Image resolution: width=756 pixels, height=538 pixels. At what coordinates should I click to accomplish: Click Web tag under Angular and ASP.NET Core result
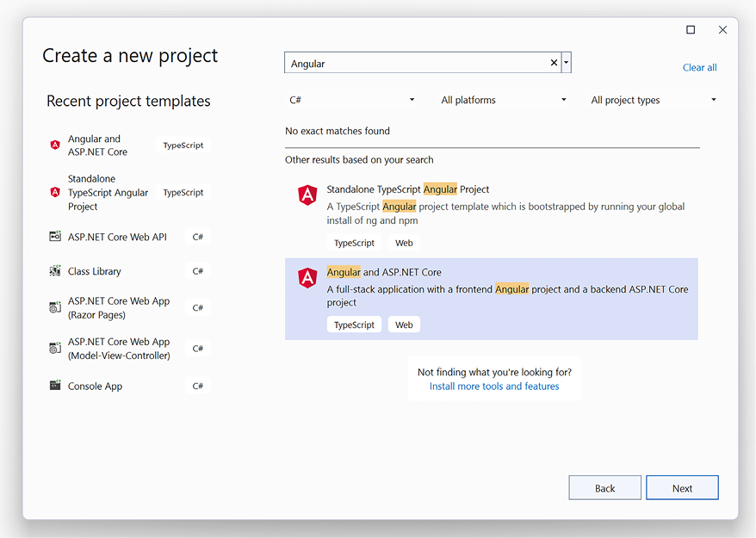[404, 325]
